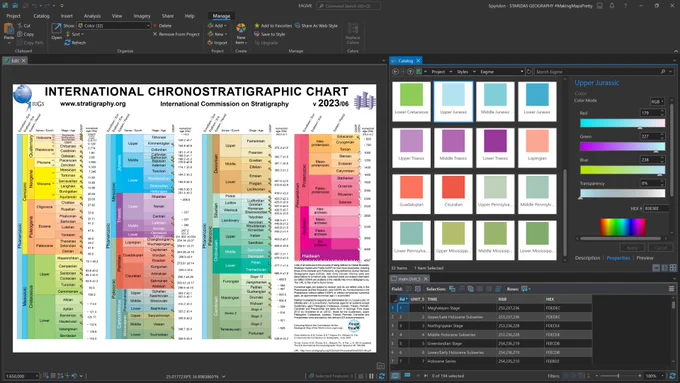Click the Share As Web Style icon
The height and width of the screenshot is (383, 680).
[298, 26]
